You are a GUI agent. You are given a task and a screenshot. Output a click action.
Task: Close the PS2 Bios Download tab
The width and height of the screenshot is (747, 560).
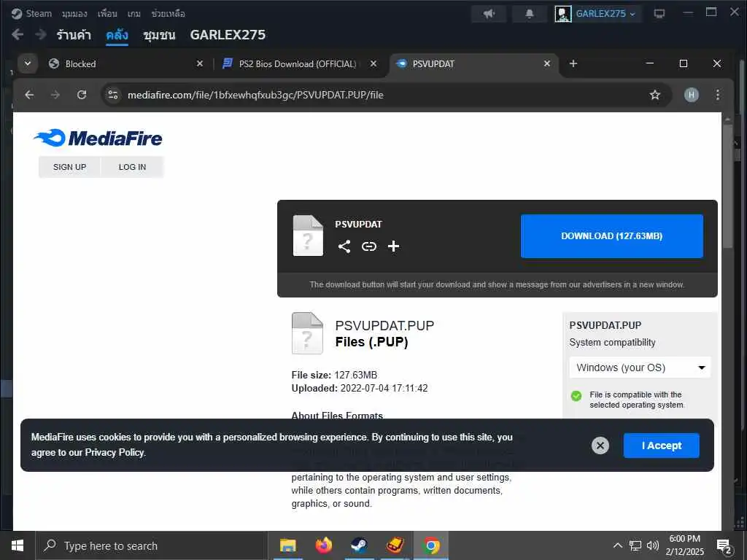pos(373,63)
